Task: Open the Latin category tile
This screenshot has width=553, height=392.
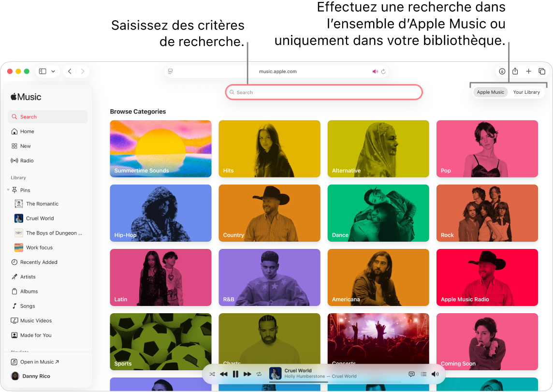Action: point(160,277)
